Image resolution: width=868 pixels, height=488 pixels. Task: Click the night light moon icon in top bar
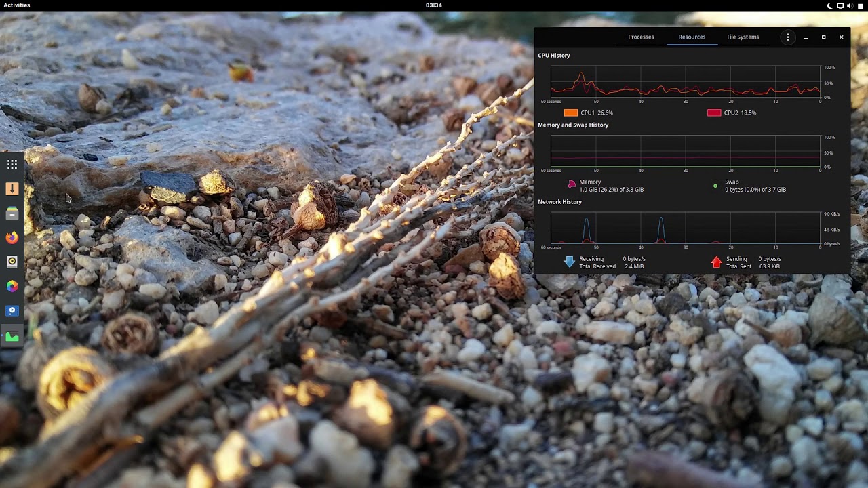830,5
